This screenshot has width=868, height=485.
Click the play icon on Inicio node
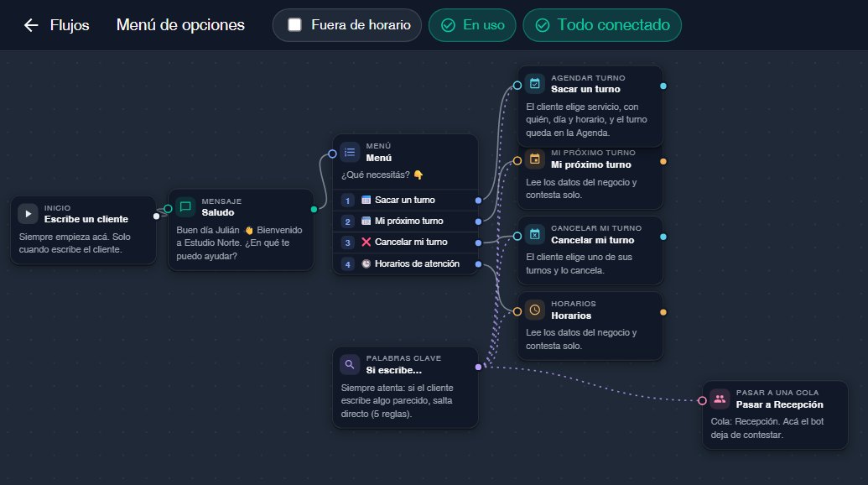[29, 214]
